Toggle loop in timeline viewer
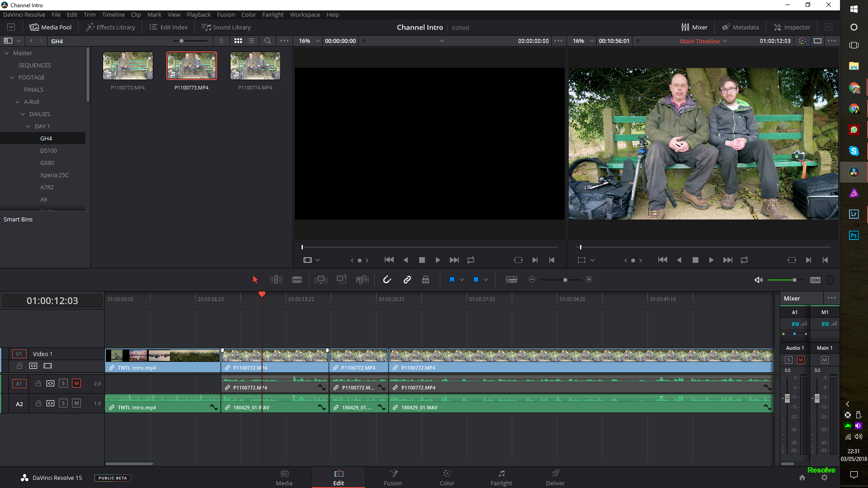 (x=744, y=260)
